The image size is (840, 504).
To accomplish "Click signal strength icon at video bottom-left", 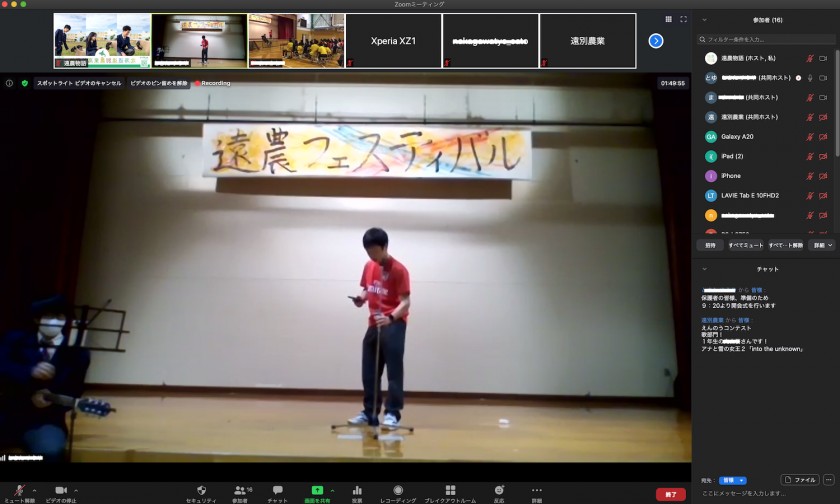I will coord(3,458).
